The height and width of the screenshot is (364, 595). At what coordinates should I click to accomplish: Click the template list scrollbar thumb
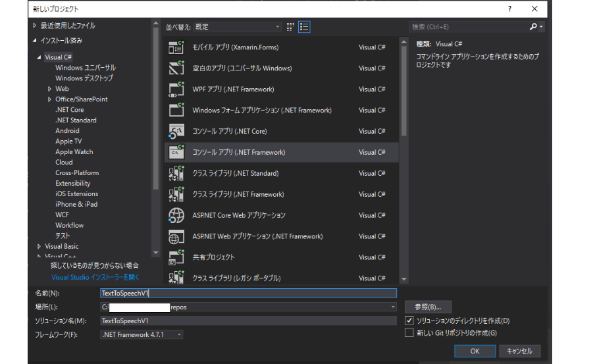coord(403,91)
